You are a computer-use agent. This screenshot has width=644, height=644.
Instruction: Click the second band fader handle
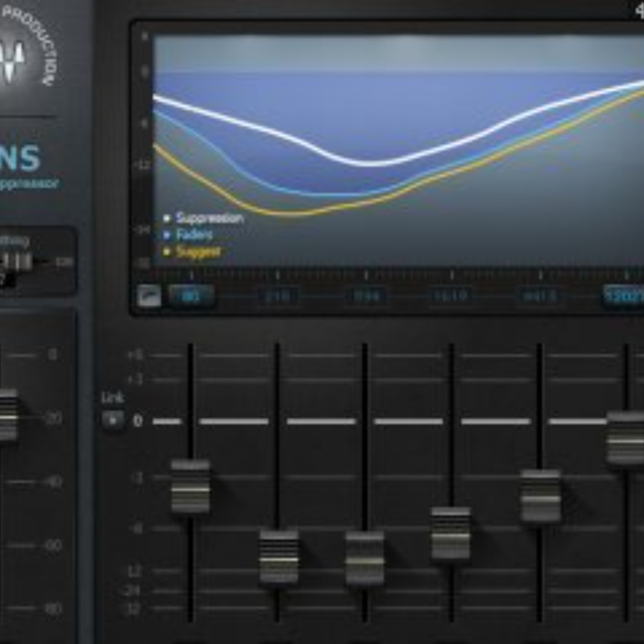click(x=279, y=557)
